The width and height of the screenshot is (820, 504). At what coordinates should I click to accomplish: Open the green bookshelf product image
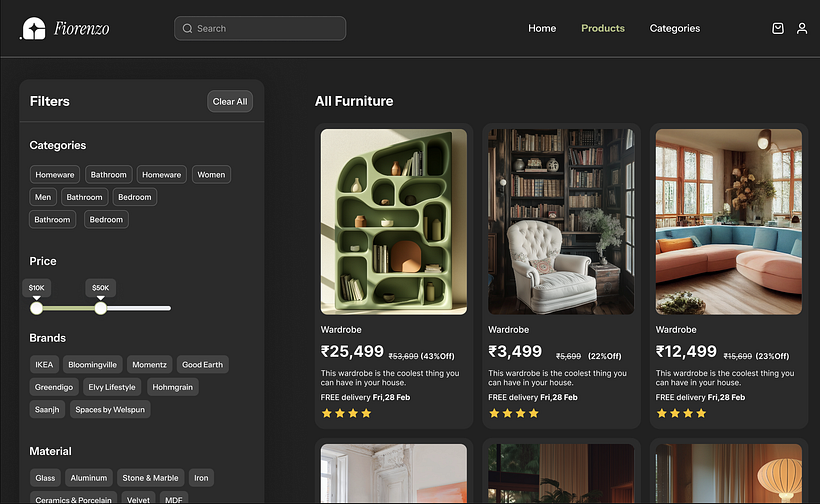[394, 222]
